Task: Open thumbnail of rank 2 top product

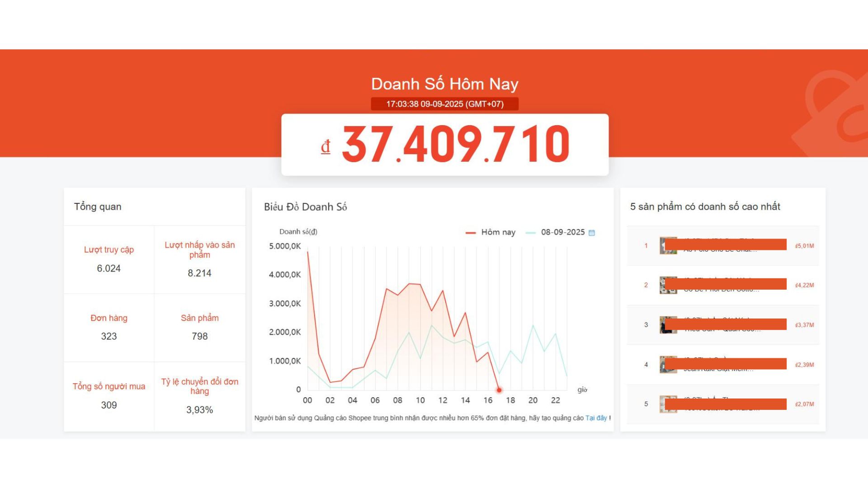Action: (x=663, y=285)
